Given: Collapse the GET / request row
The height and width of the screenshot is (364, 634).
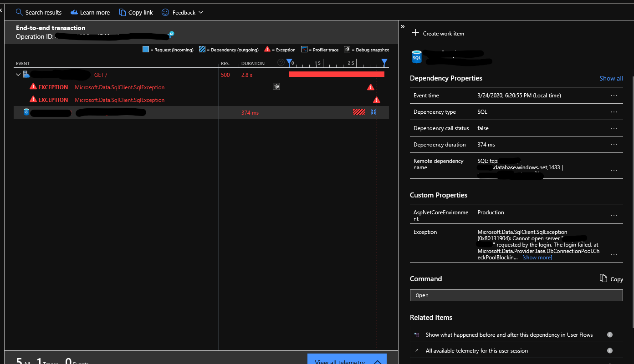Looking at the screenshot, I should [18, 75].
